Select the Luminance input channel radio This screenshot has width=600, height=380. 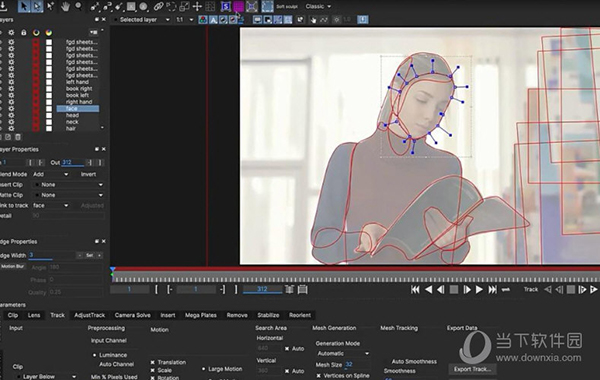tap(94, 355)
